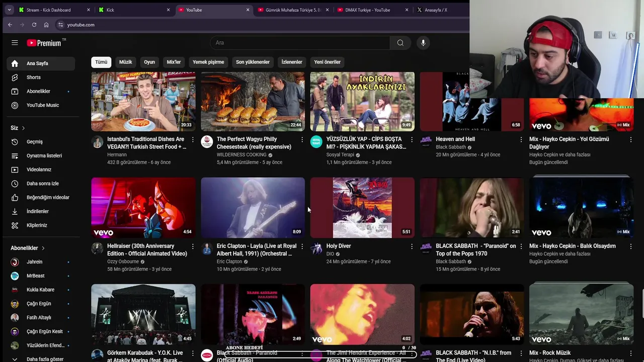Open Videolarınız in sidebar
This screenshot has height=362, width=644.
click(x=41, y=169)
